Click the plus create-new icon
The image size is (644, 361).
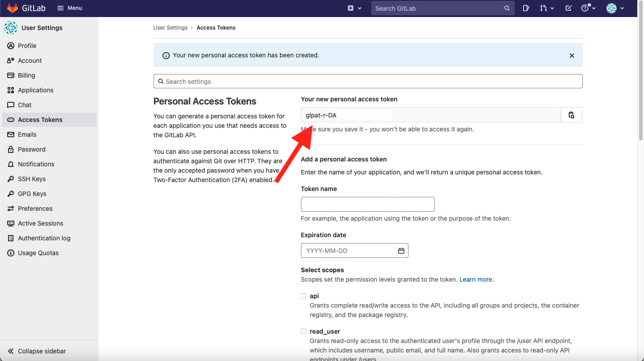351,8
